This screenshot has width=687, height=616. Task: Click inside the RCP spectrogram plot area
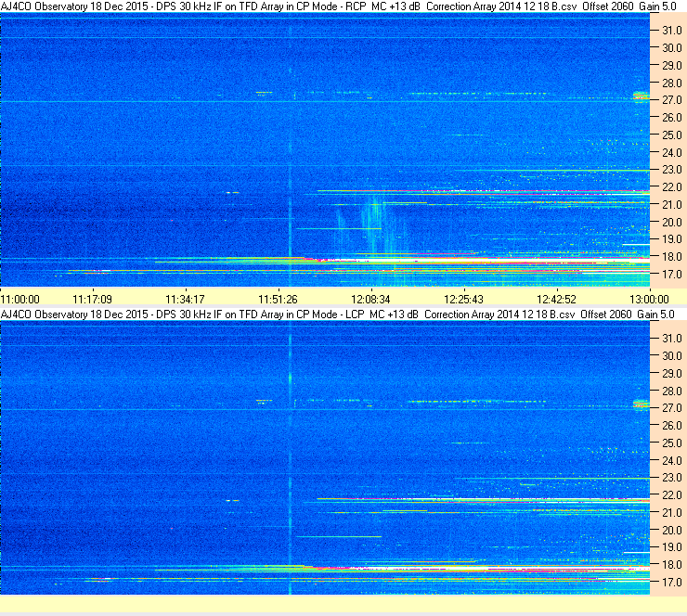click(325, 149)
